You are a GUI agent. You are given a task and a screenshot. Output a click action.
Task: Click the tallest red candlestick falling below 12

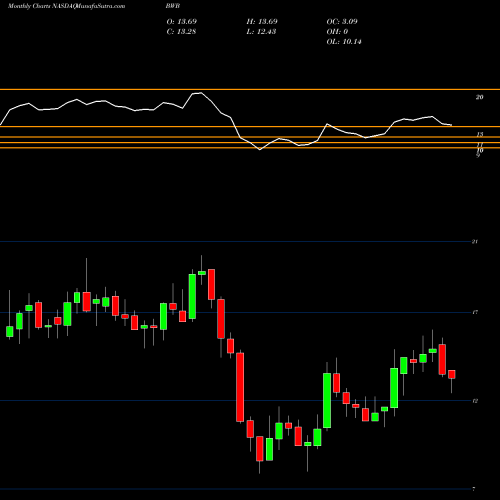(240, 387)
